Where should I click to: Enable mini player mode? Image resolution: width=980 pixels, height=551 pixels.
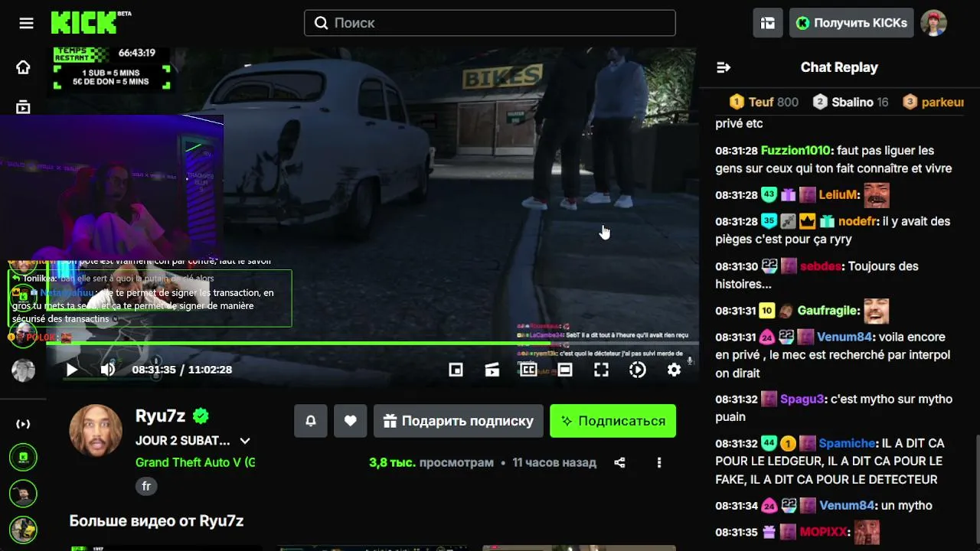pyautogui.click(x=456, y=370)
